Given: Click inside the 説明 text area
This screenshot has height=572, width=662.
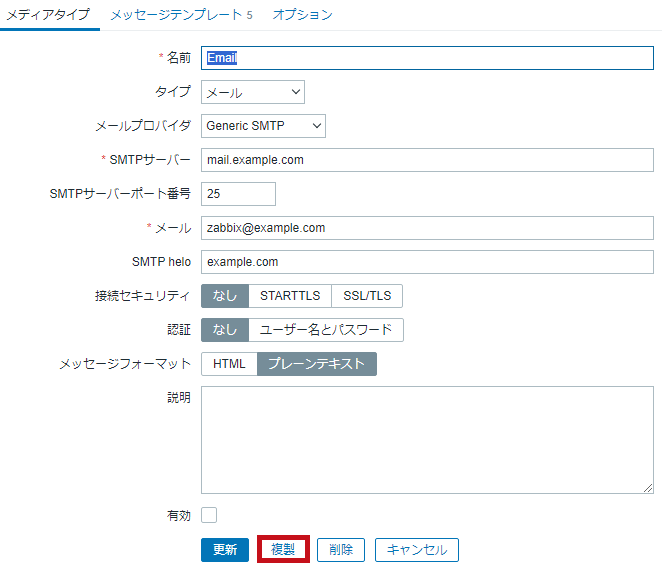Looking at the screenshot, I should [x=427, y=440].
